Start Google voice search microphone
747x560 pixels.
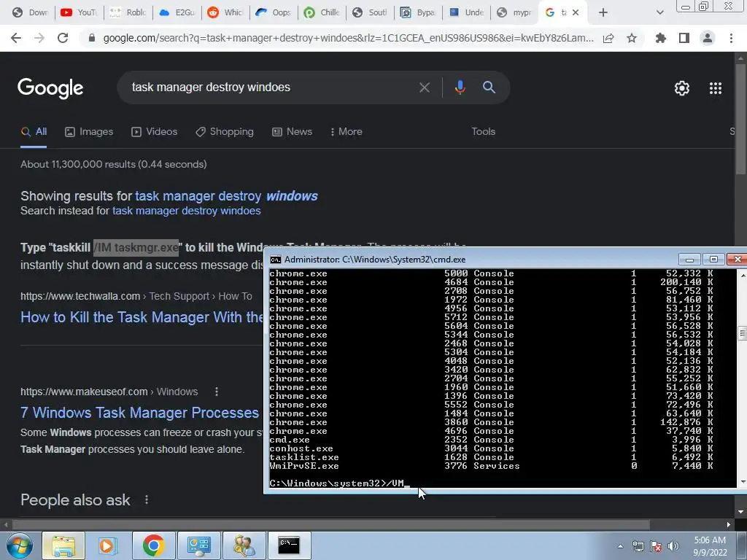[460, 87]
